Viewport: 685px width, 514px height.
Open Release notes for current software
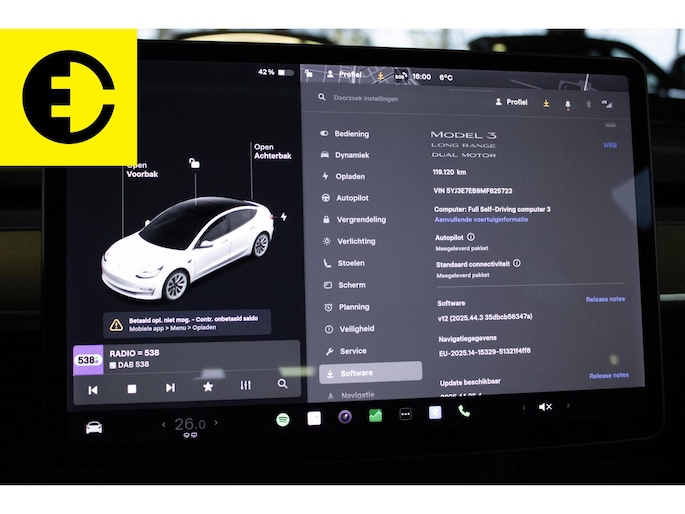click(605, 299)
